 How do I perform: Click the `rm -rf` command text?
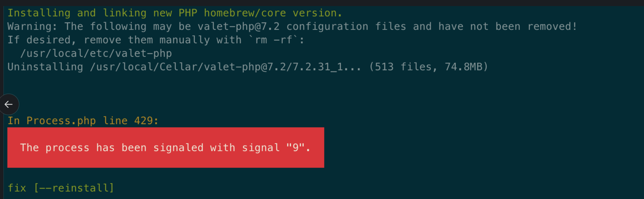pos(273,40)
